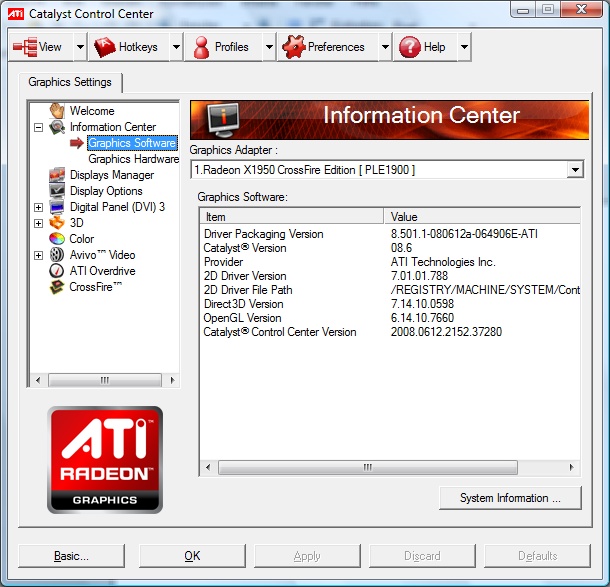This screenshot has width=610, height=587.
Task: Click software list scroll right arrow
Action: (571, 467)
